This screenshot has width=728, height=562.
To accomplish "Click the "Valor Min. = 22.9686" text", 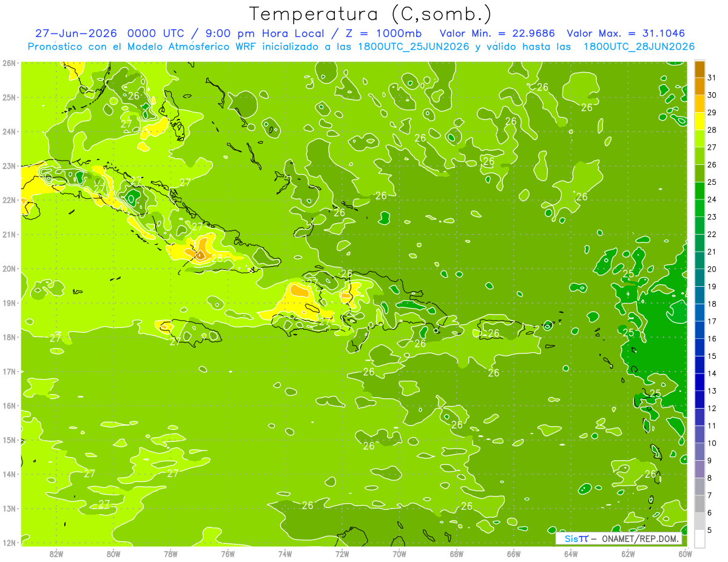I will (499, 33).
